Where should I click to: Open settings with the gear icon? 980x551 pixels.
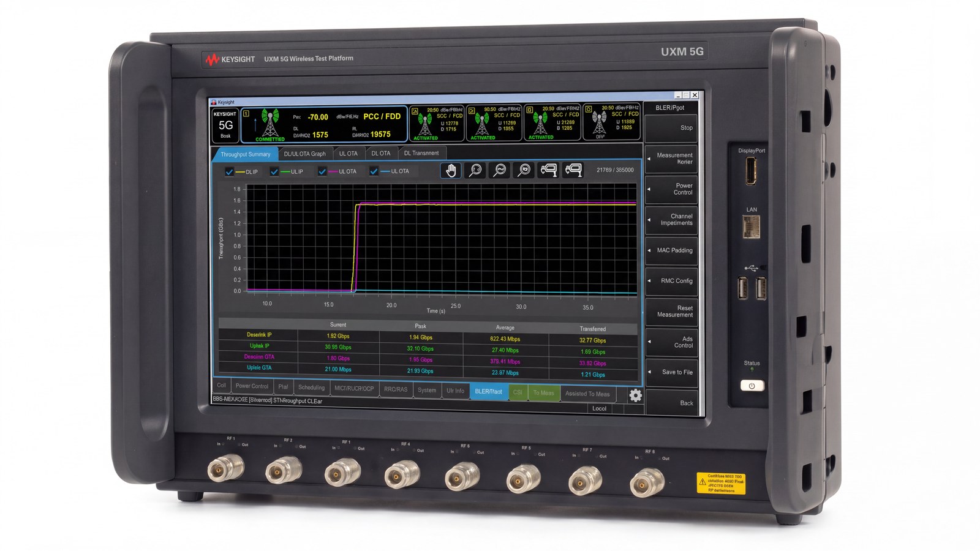pos(635,395)
